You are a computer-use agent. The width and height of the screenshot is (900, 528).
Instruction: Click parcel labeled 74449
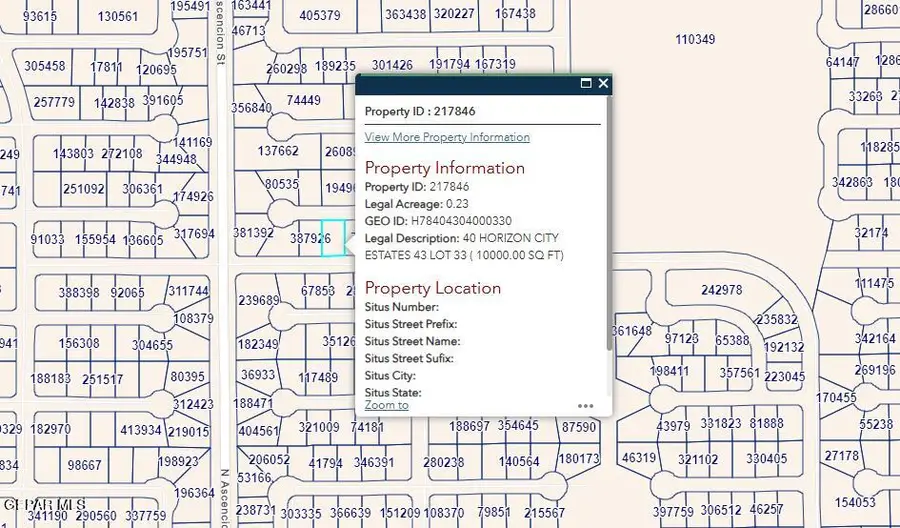(x=303, y=100)
